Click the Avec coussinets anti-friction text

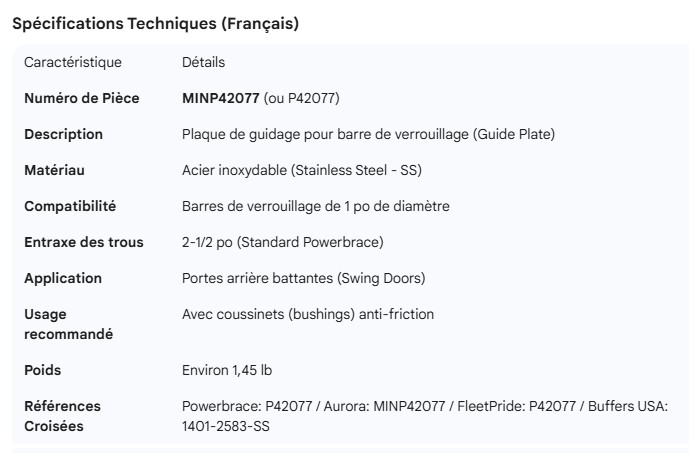coord(308,314)
